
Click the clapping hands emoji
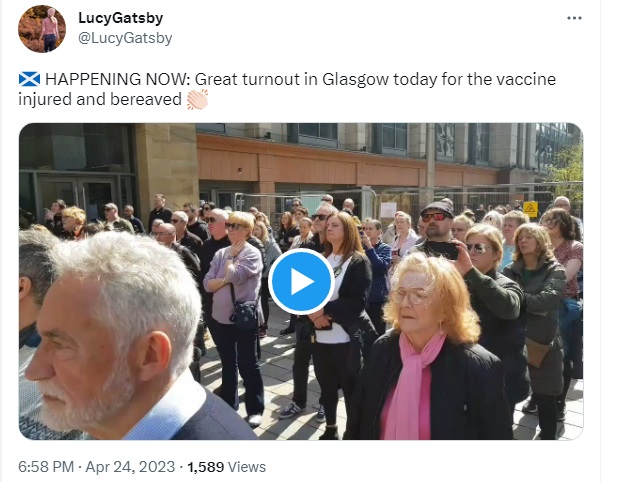pos(197,99)
